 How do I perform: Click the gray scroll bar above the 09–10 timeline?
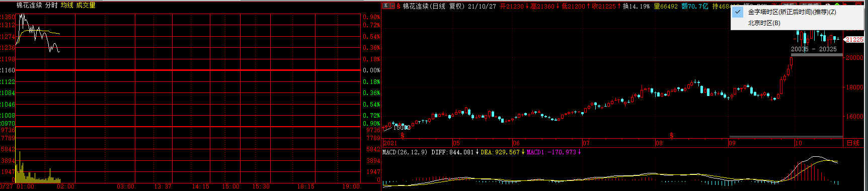[x=786, y=137]
